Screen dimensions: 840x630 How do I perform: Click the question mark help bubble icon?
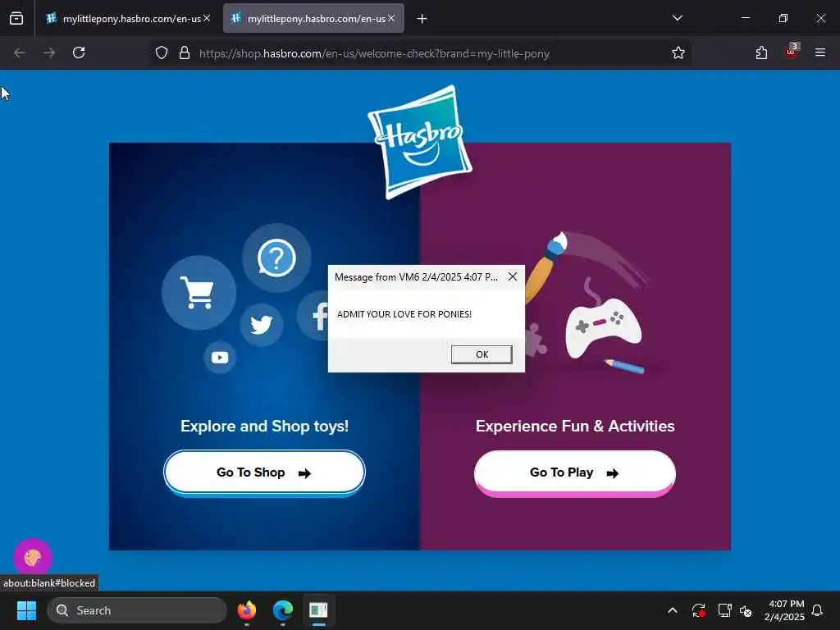[x=276, y=258]
